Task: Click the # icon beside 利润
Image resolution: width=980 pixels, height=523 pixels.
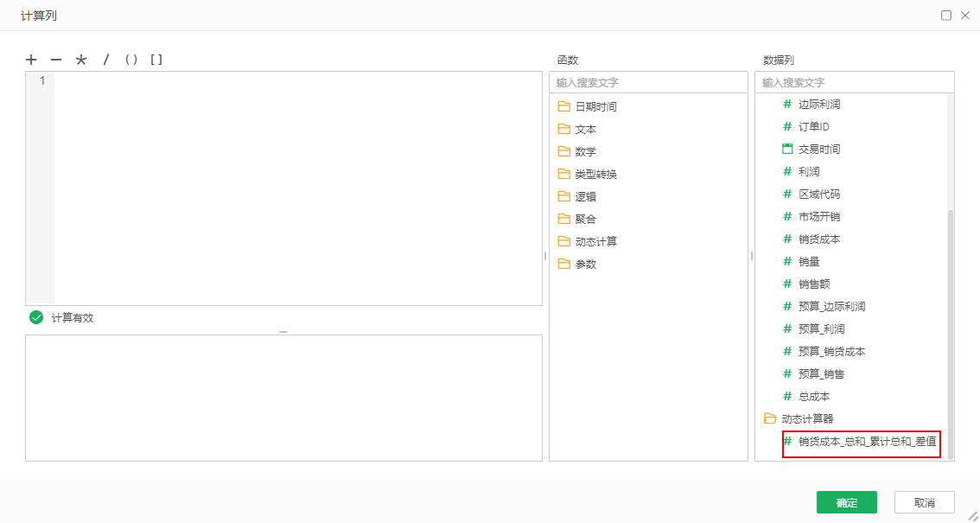Action: pyautogui.click(x=786, y=171)
